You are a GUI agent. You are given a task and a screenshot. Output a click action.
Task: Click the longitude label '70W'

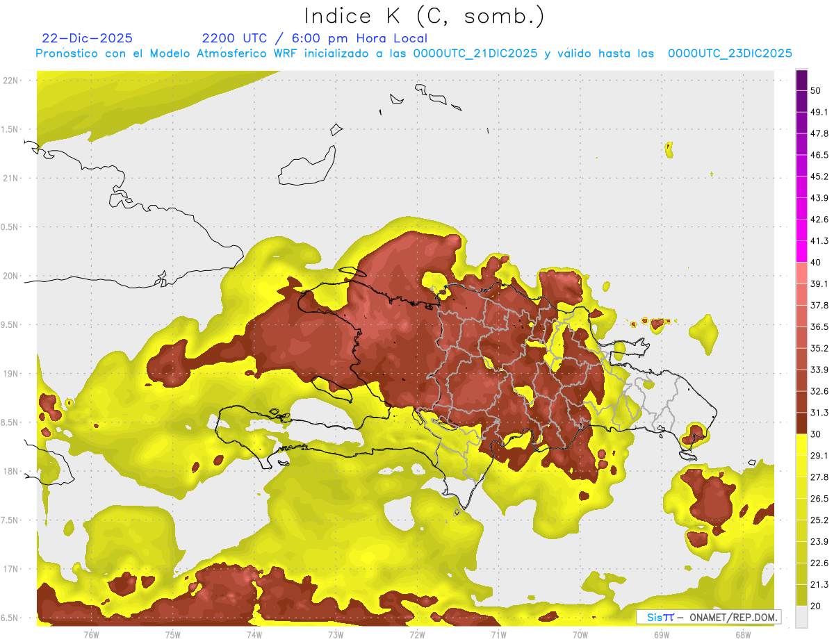point(580,634)
